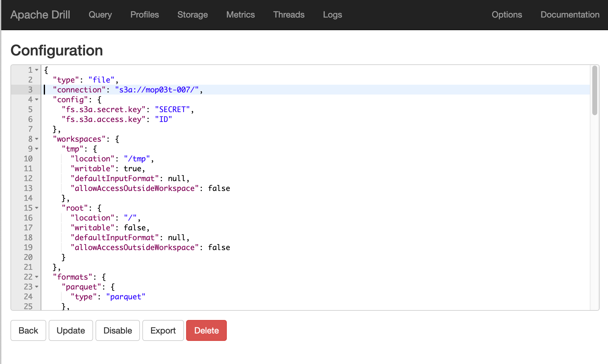
Task: Click the "/" location value on line 16
Action: (x=130, y=218)
